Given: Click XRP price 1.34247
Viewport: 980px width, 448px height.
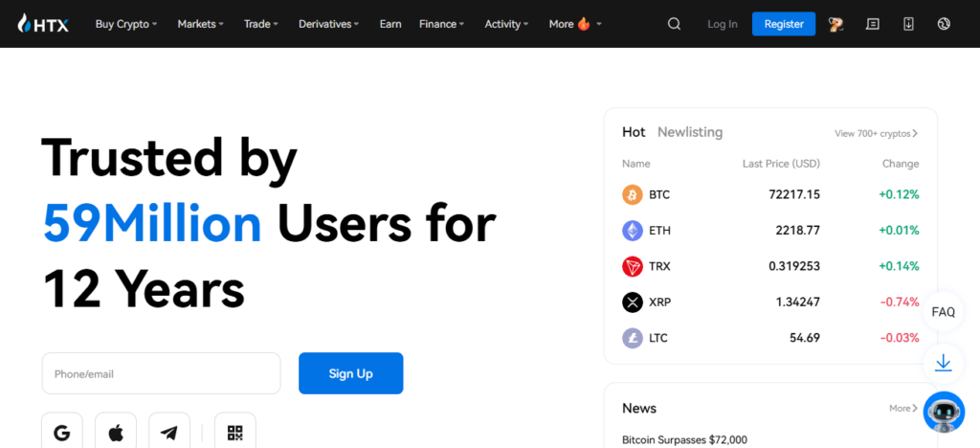Looking at the screenshot, I should click(x=797, y=302).
